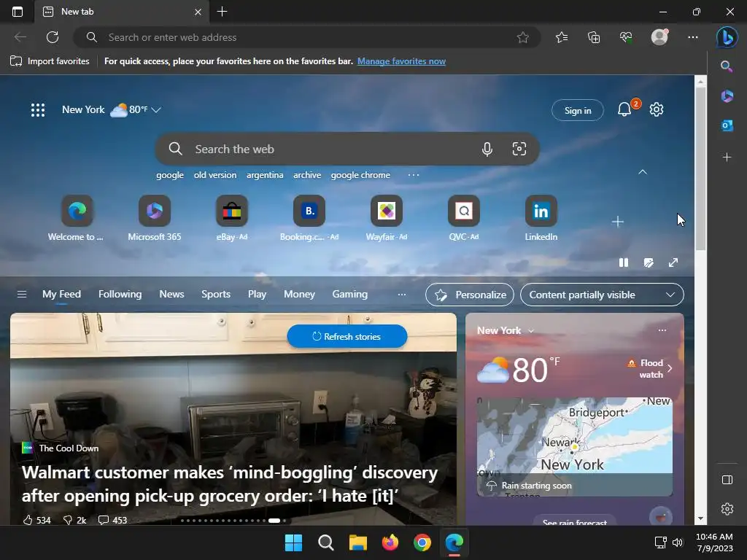Open Bing Chat sidebar button
This screenshot has height=560, width=747.
tap(727, 37)
